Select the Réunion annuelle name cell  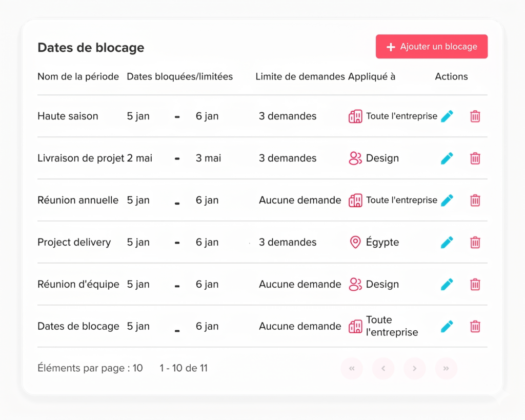click(78, 201)
